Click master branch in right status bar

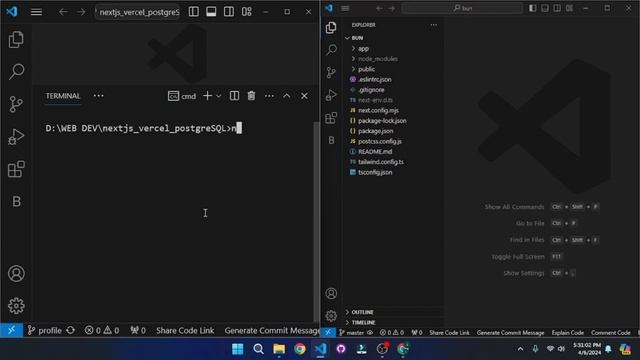351,333
